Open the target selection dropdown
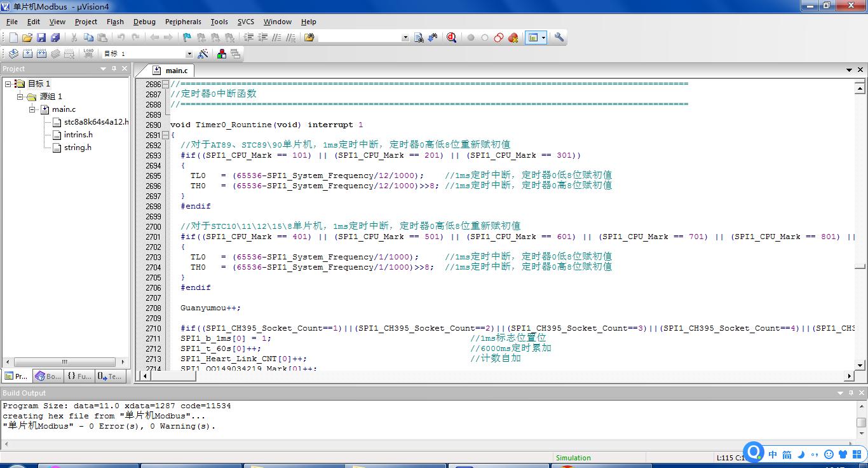Screen dimensions: 868x468 click(x=189, y=54)
